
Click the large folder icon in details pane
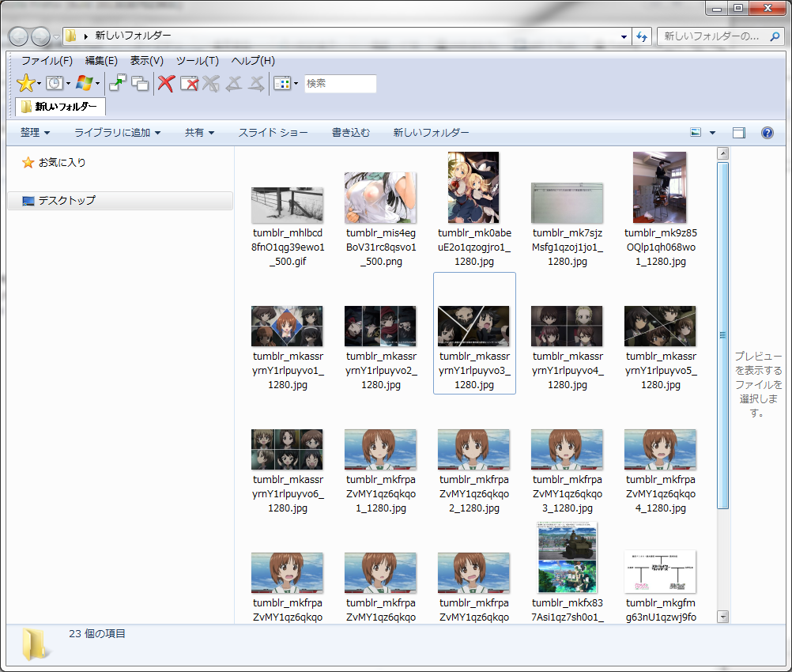coord(36,644)
